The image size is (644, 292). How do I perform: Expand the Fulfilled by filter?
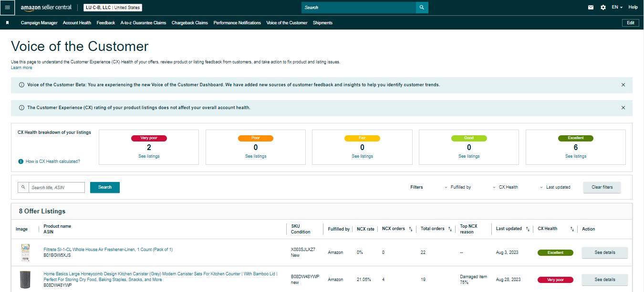457,187
